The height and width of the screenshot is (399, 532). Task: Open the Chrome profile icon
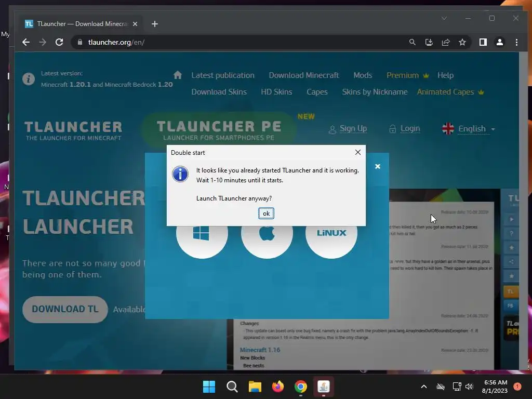499,42
